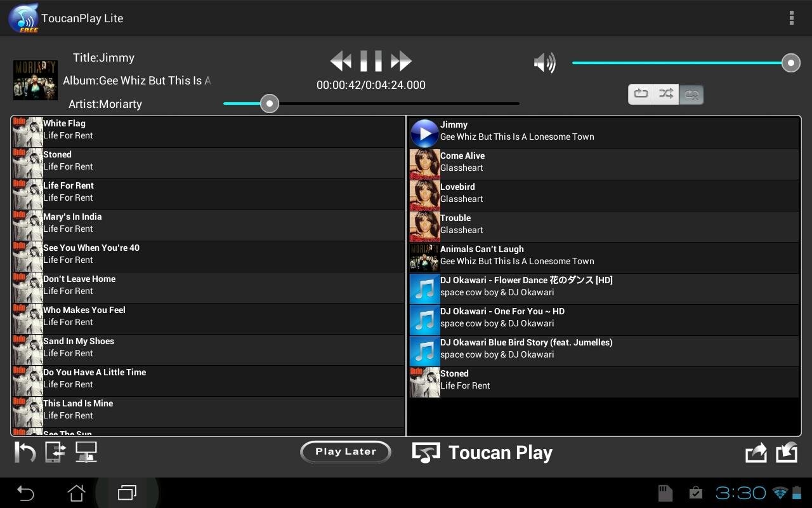
Task: Pause the current song
Action: (371, 61)
